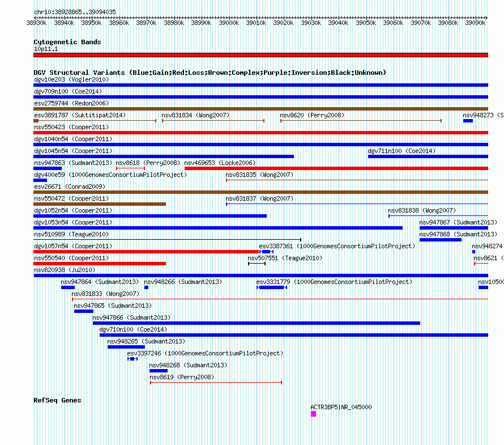Click nsv947868 (Sudmant2013) variant label

pos(458,234)
